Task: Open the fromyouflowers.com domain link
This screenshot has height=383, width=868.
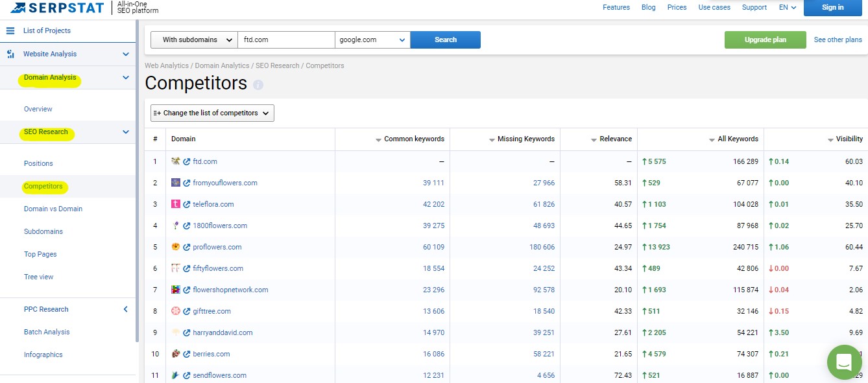Action: (225, 183)
